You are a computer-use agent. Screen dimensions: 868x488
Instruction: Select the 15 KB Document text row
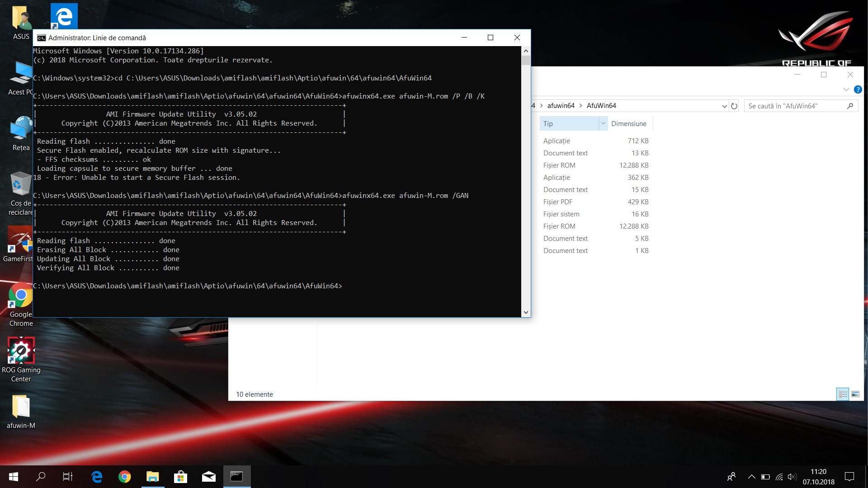[x=596, y=190]
